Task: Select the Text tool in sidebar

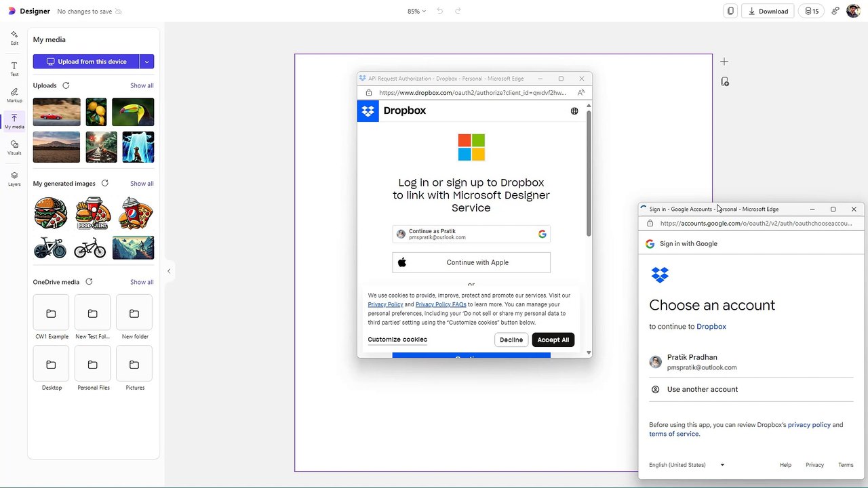Action: tap(14, 68)
